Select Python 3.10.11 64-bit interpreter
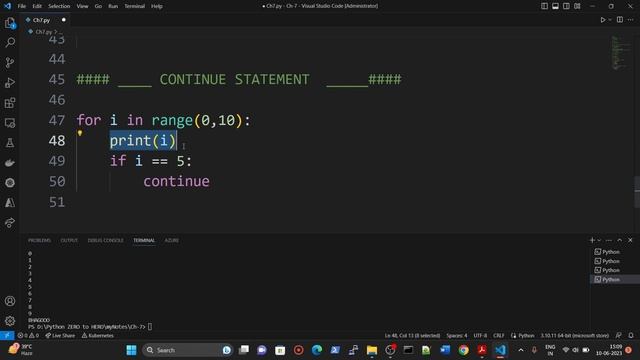 click(575, 336)
